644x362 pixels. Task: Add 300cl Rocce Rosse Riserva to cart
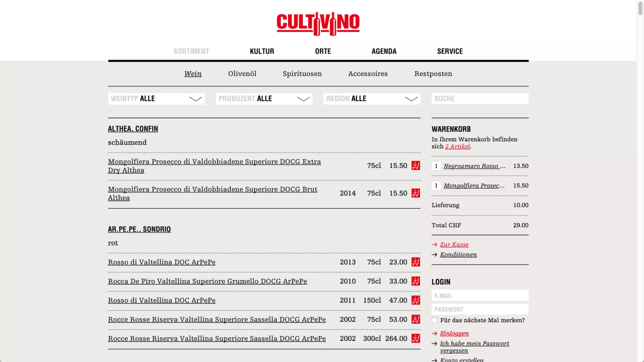pyautogui.click(x=415, y=339)
